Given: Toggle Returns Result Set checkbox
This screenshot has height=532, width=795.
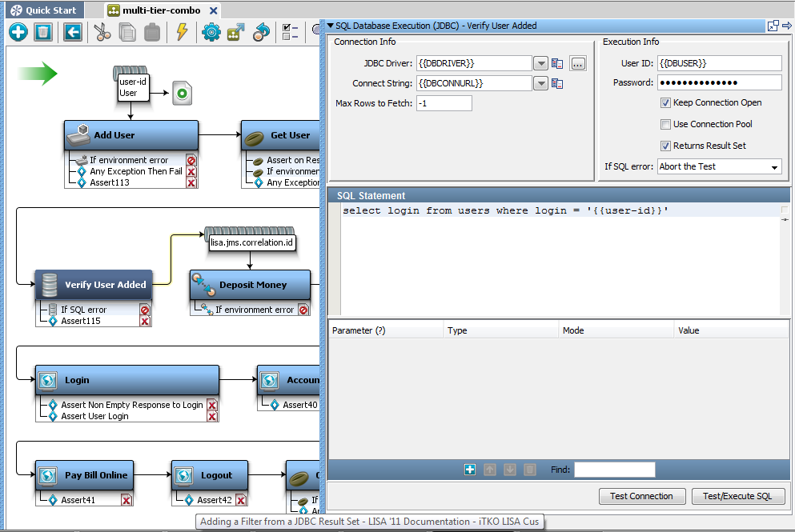Looking at the screenshot, I should click(665, 146).
